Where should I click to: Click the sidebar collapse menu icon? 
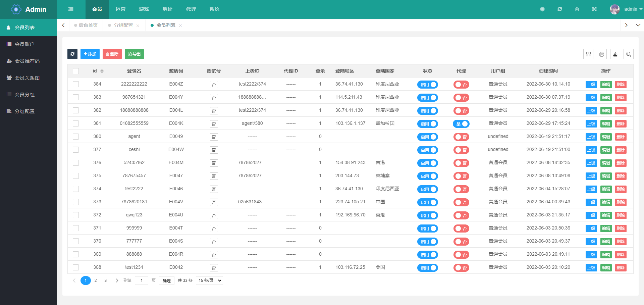[71, 9]
